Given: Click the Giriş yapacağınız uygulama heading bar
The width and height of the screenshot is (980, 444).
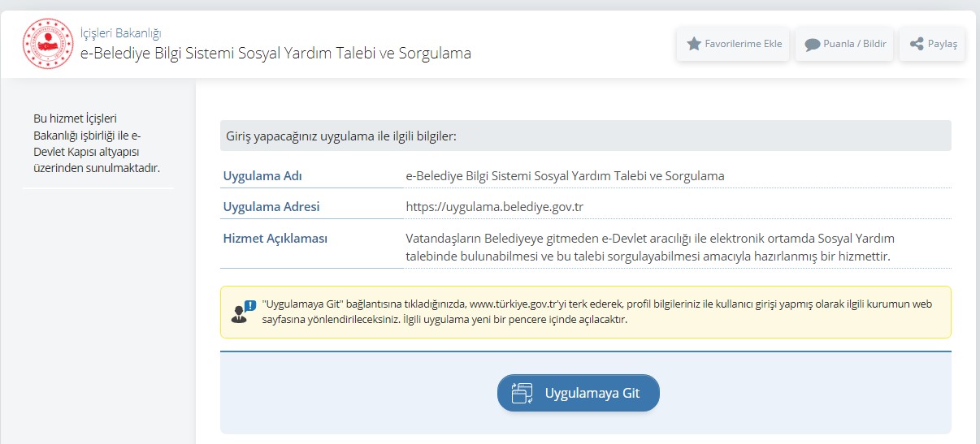Looking at the screenshot, I should (586, 136).
